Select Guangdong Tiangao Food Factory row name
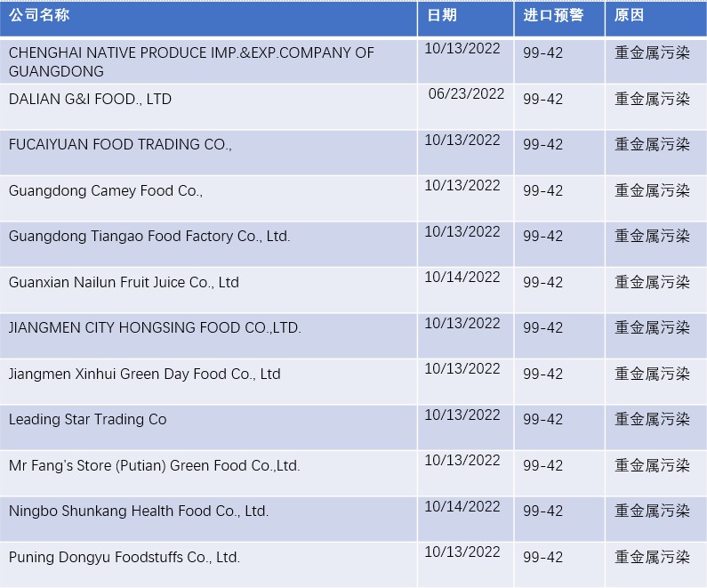 pyautogui.click(x=149, y=236)
